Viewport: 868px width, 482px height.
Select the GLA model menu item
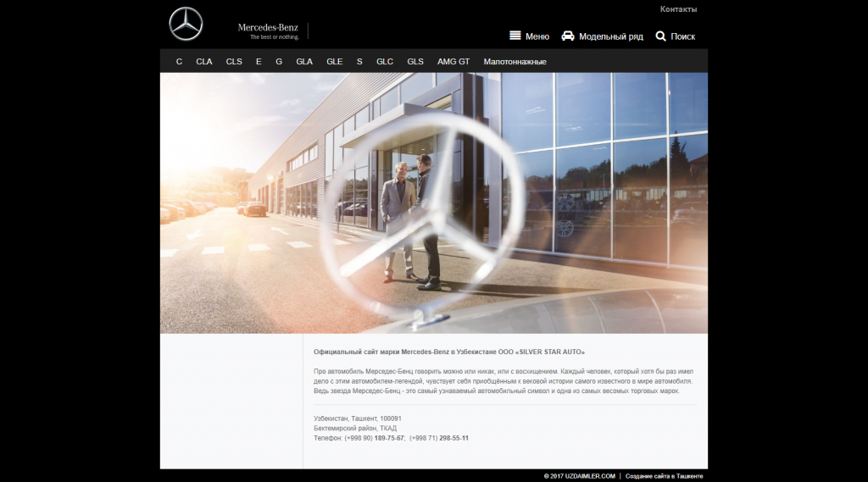[x=304, y=62]
